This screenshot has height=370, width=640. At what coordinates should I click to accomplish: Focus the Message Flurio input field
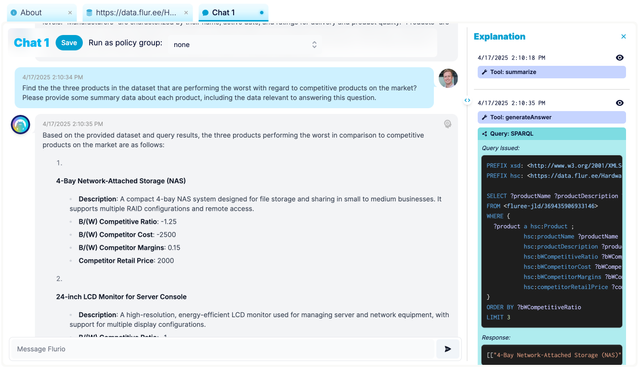(x=222, y=349)
